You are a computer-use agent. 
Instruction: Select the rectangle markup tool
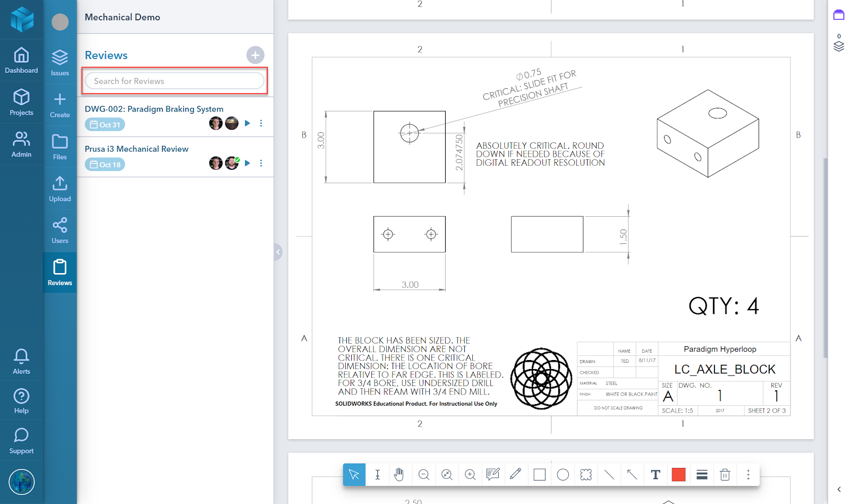[539, 474]
